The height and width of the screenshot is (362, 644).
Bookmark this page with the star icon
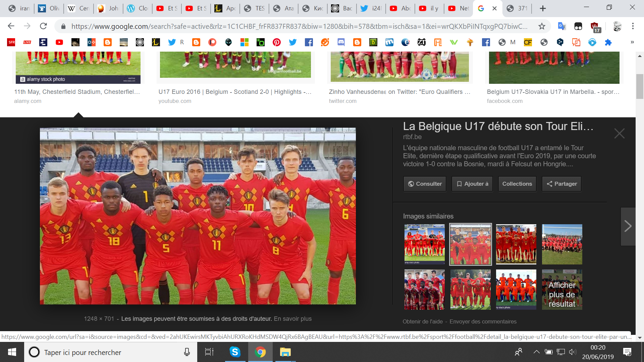tap(542, 26)
